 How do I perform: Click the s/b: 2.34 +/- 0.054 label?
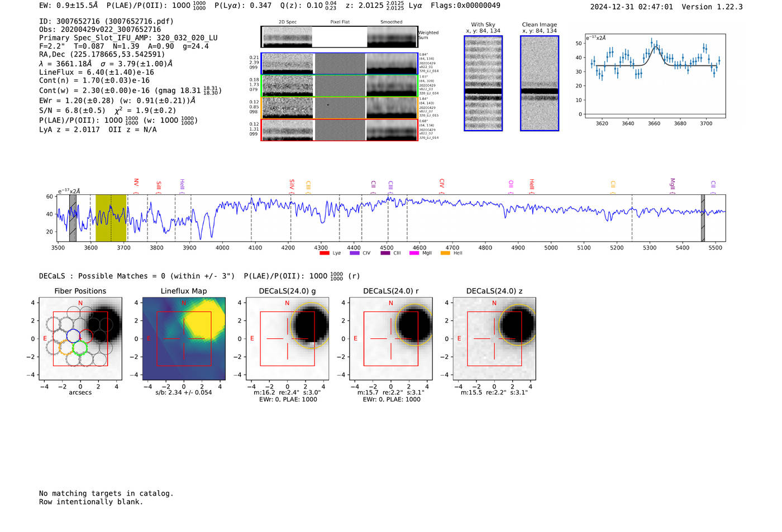[184, 392]
